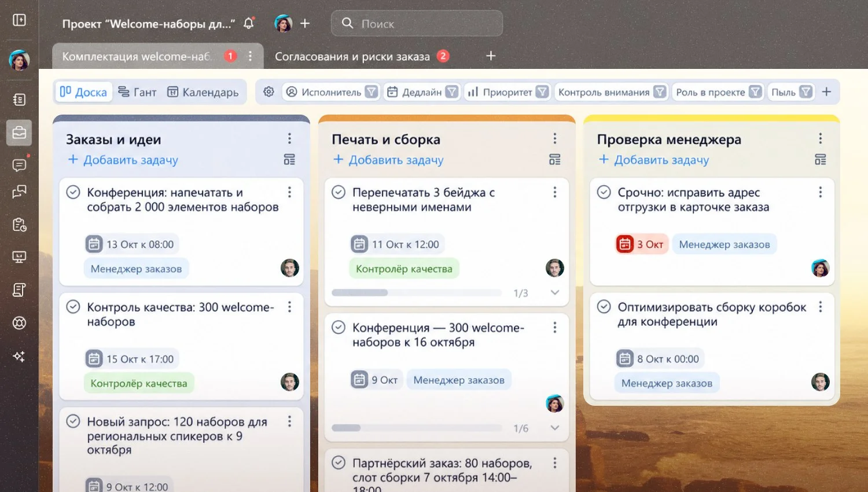Expand subtasks of Перепечатать 3 бейджа card
The image size is (868, 492).
coord(554,293)
